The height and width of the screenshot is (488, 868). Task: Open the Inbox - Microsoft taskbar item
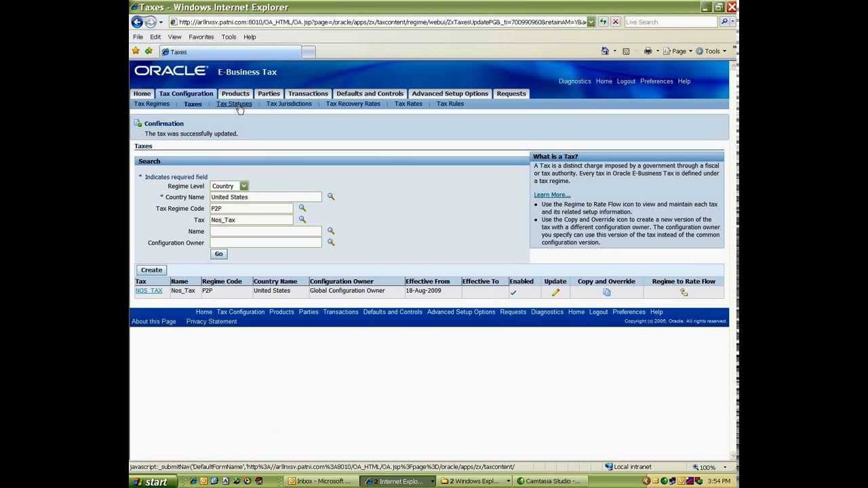click(320, 481)
